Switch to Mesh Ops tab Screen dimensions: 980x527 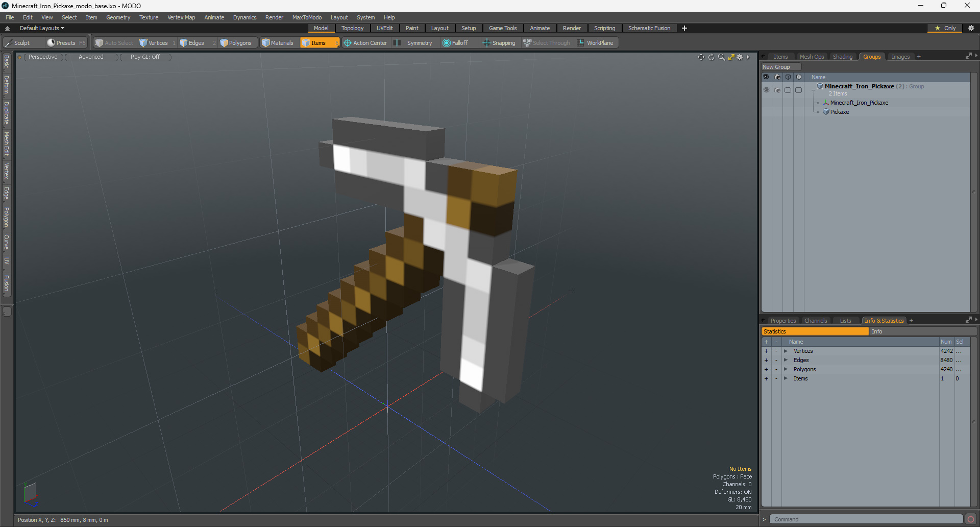pyautogui.click(x=812, y=57)
